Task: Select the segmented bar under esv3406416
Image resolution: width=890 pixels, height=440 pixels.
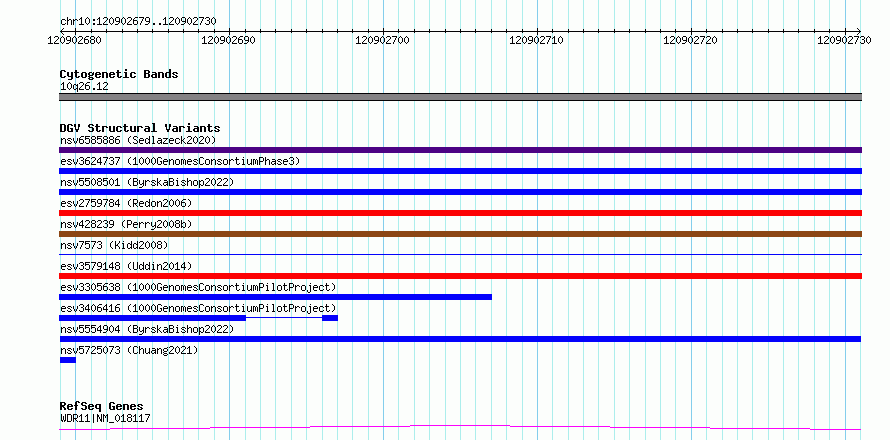Action: click(199, 318)
